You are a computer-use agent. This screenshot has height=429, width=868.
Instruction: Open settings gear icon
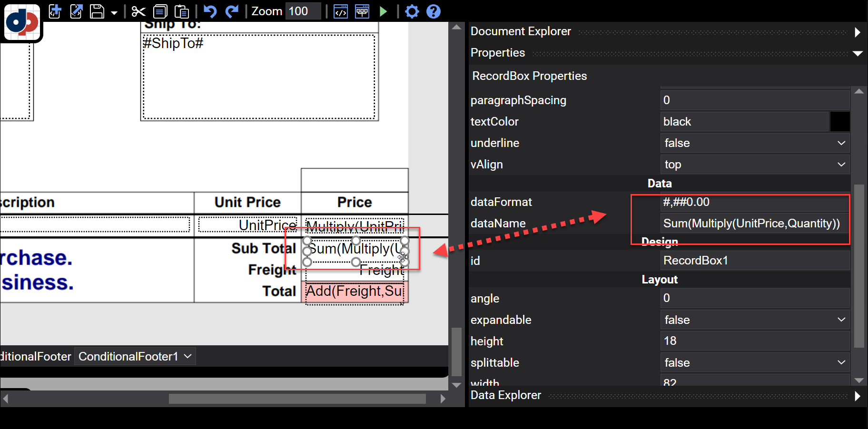[x=412, y=11]
